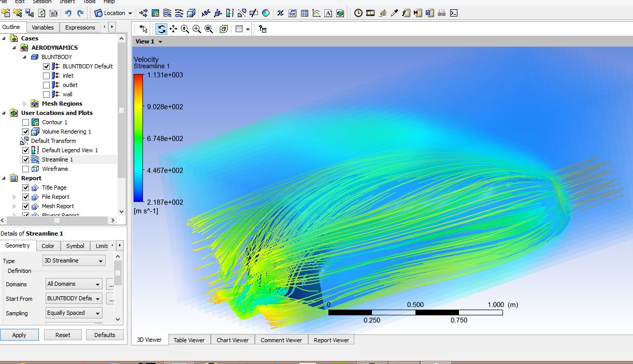Screen dimensions: 633x364
Task: Enable the wall boundary checkbox
Action: click(x=47, y=94)
